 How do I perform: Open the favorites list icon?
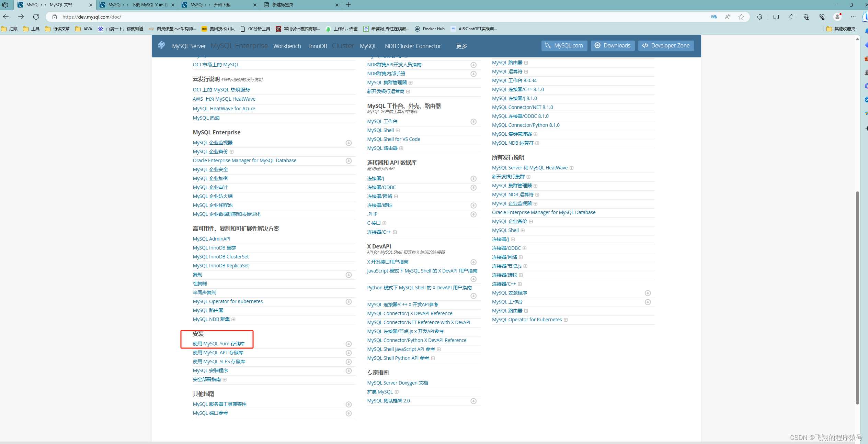791,17
